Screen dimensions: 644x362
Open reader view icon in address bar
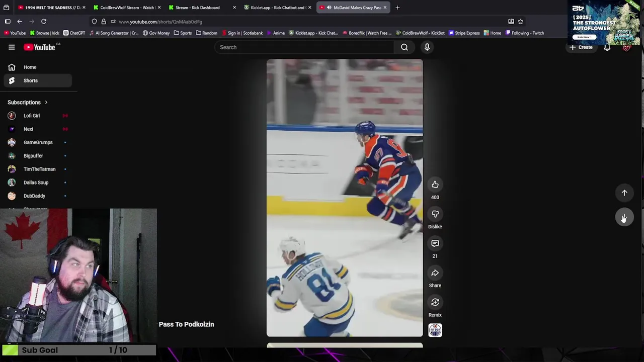(511, 22)
